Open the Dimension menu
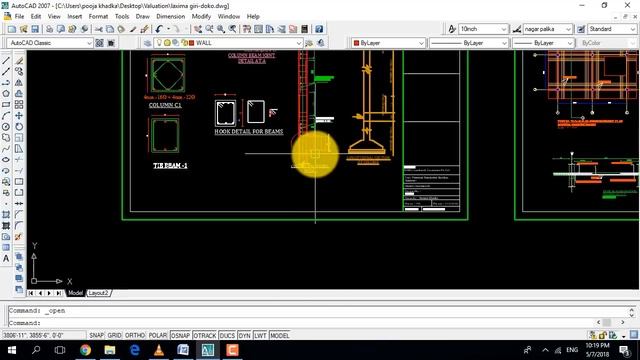640x360 pixels. (x=171, y=16)
